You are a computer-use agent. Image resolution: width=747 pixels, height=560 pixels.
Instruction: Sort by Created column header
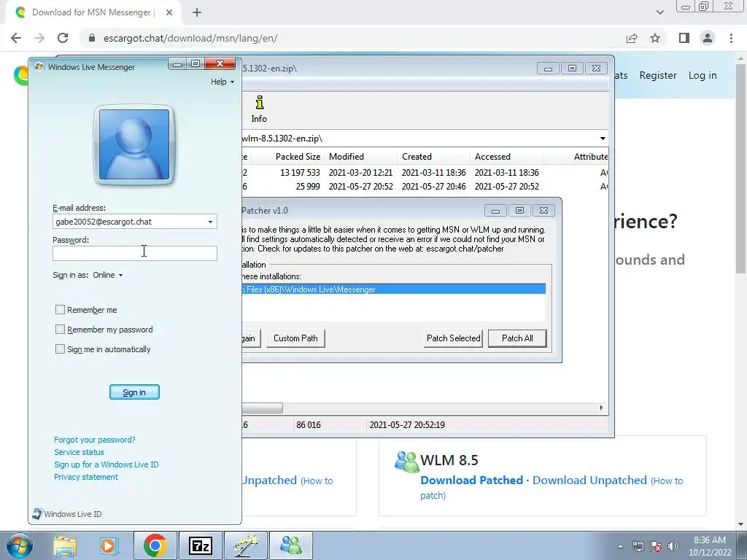(417, 157)
